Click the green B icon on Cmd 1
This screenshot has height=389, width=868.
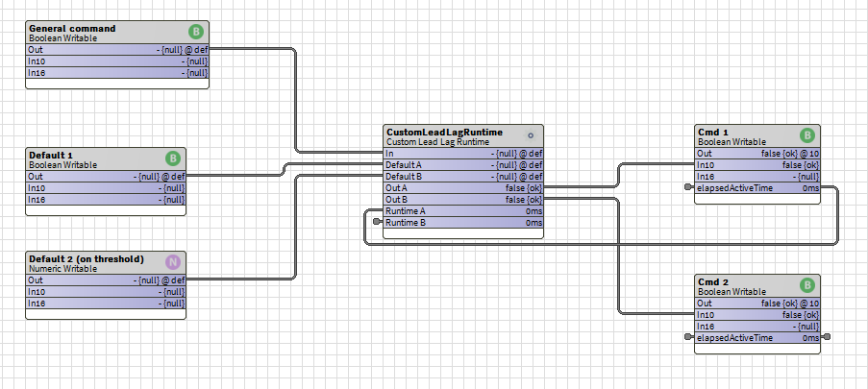(807, 135)
